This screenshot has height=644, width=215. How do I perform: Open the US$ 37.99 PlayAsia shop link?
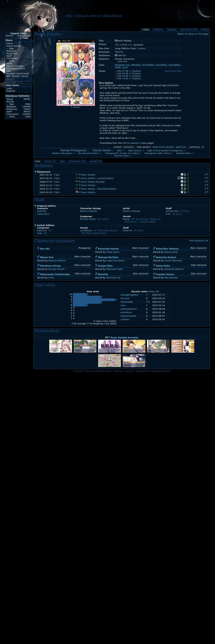(129, 71)
